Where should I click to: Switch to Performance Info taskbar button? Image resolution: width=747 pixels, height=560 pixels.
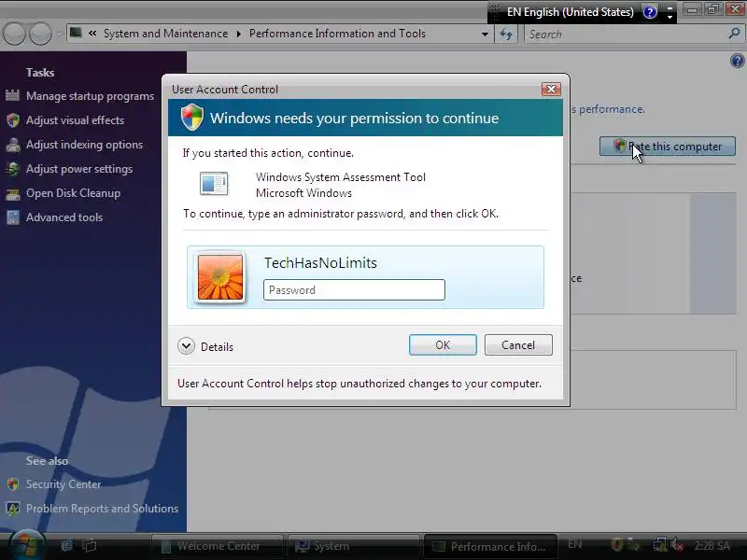tap(490, 546)
